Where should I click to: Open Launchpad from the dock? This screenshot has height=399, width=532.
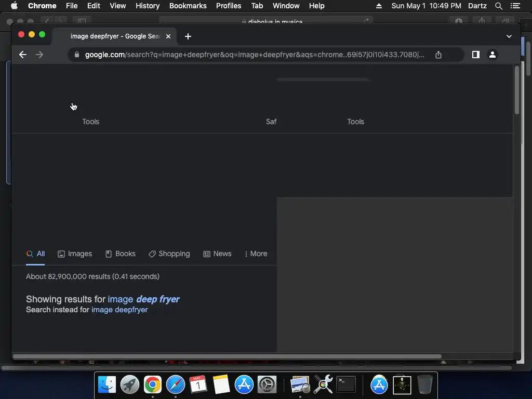point(129,385)
